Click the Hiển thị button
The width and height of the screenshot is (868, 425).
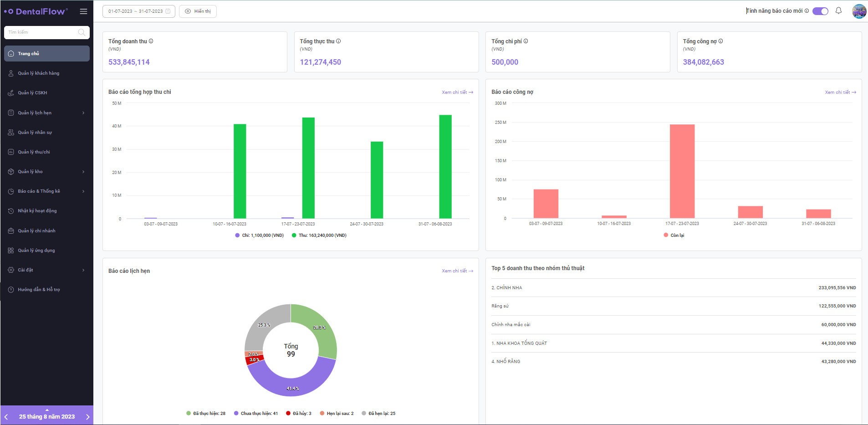point(198,11)
